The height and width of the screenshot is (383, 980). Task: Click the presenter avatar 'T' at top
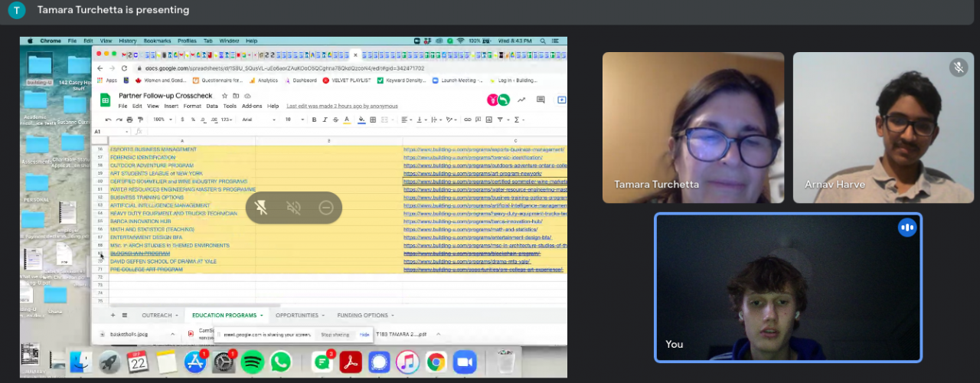[x=17, y=10]
